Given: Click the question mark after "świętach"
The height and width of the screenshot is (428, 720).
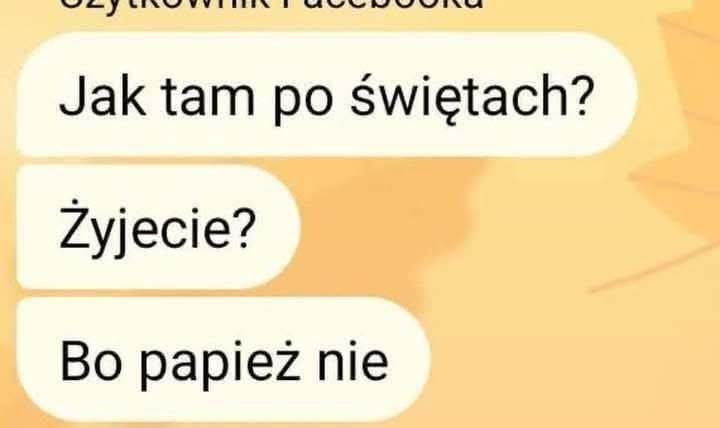Looking at the screenshot, I should (582, 96).
